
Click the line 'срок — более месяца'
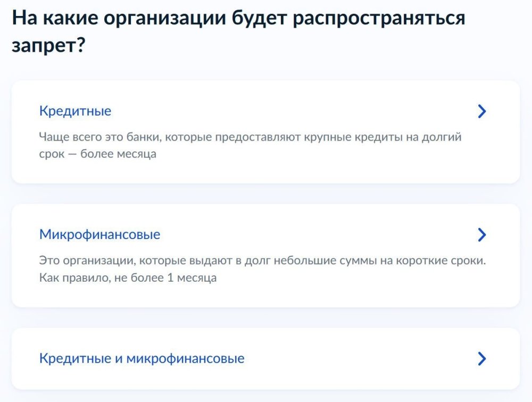tap(97, 154)
